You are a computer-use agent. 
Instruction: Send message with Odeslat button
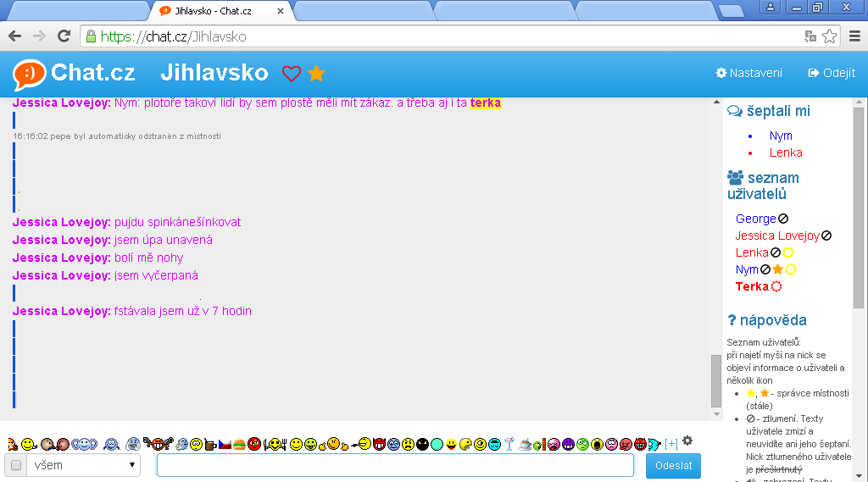coord(673,465)
